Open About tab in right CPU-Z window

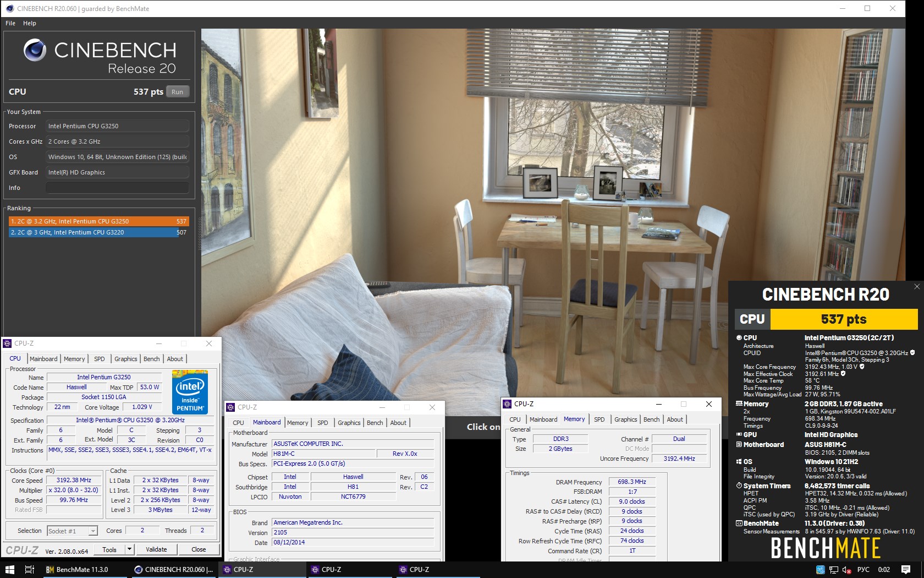675,419
